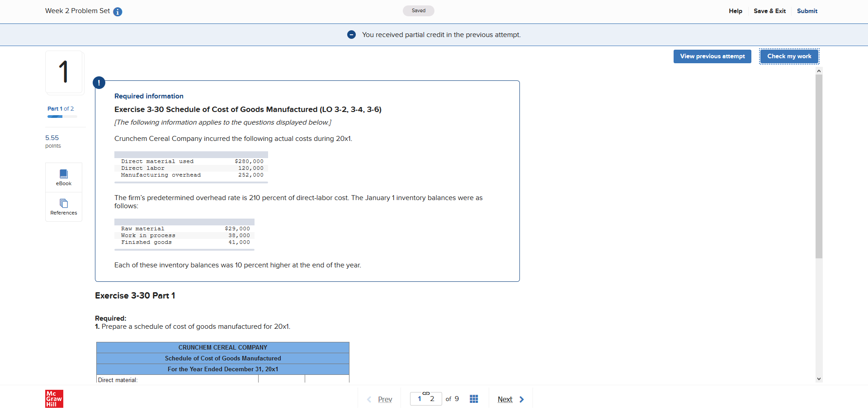Click the '5.55 points' label
This screenshot has width=868, height=411.
pyautogui.click(x=53, y=141)
